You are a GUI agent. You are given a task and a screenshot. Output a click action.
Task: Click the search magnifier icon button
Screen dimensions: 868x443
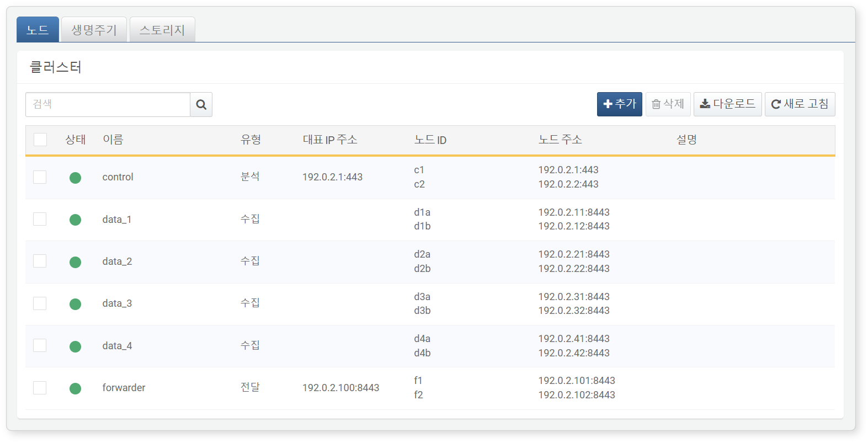tap(201, 104)
